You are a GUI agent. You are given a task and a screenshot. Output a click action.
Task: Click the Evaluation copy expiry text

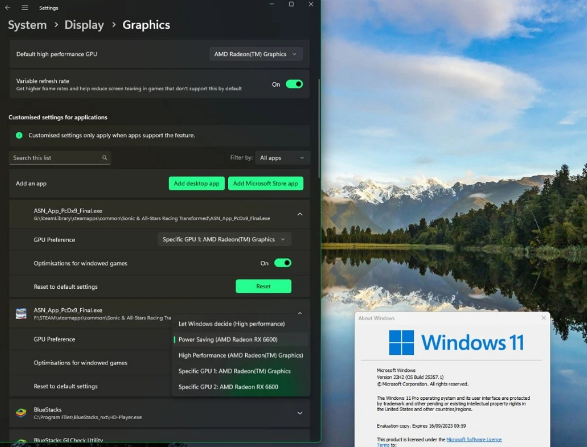tap(421, 426)
